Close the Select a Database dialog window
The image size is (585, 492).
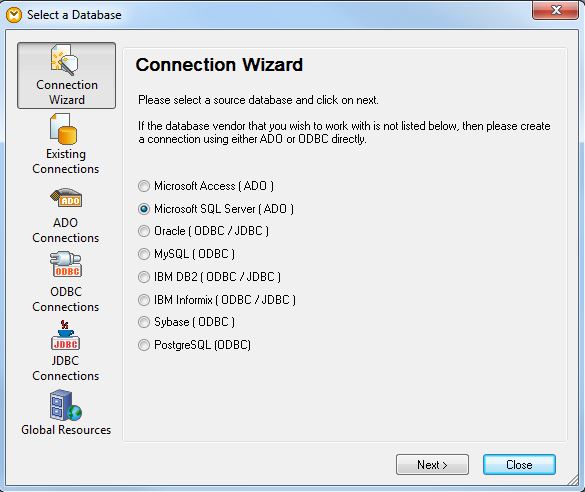click(x=556, y=10)
